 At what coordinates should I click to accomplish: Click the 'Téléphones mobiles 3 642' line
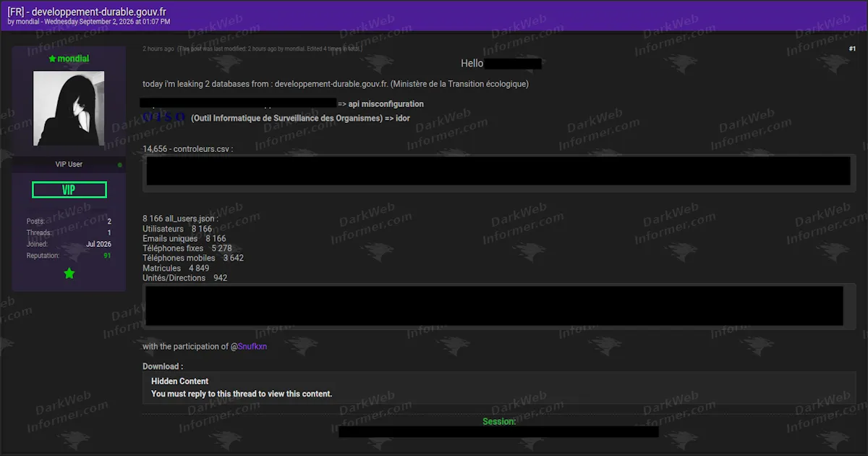[193, 258]
